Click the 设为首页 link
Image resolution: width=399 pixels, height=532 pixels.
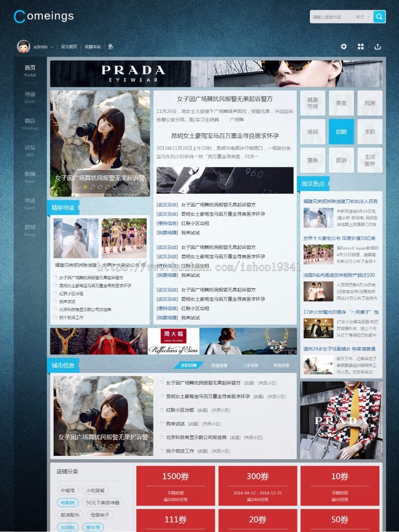click(x=69, y=47)
